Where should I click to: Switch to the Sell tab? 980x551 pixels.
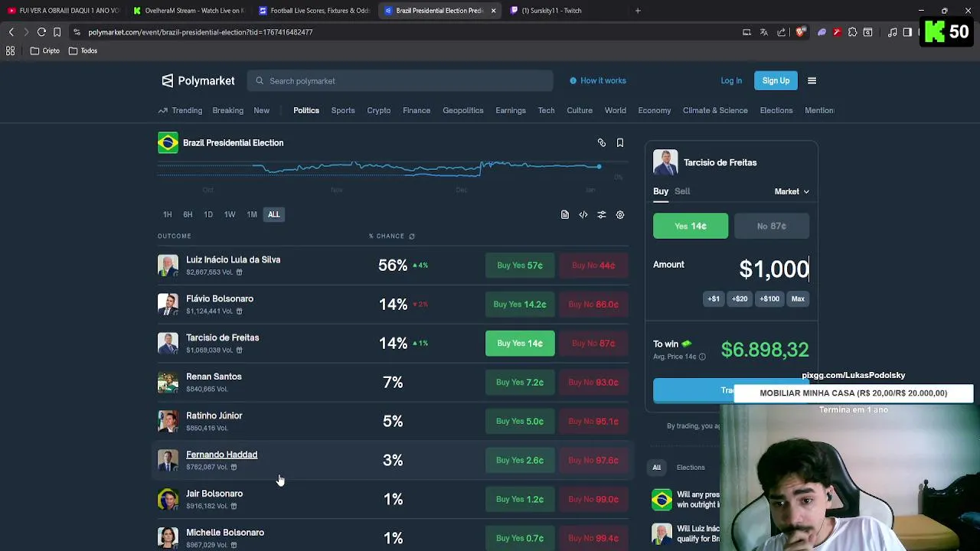[x=682, y=191]
